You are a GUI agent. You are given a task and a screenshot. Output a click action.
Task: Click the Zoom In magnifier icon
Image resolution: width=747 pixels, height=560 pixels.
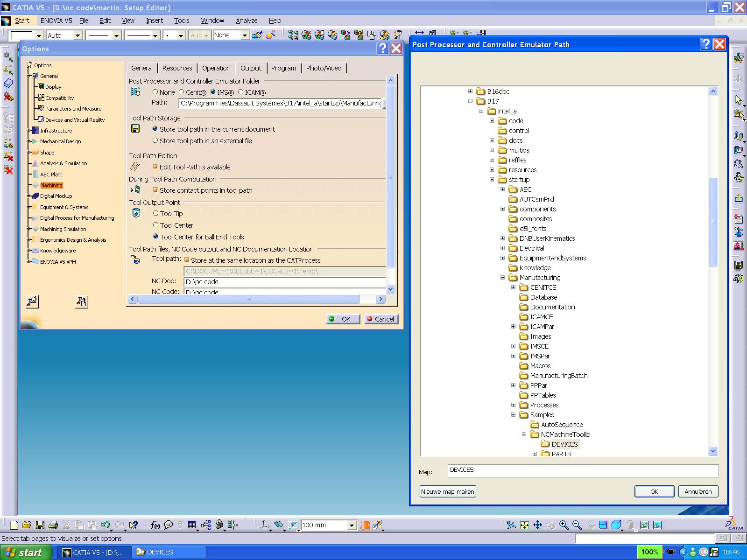(564, 525)
